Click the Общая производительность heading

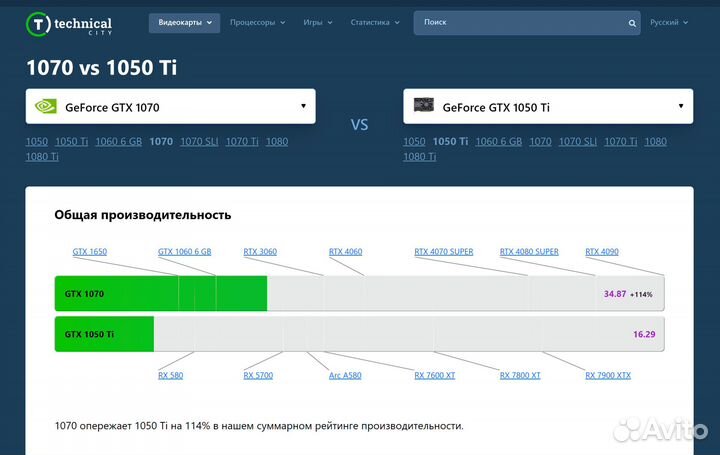point(143,215)
